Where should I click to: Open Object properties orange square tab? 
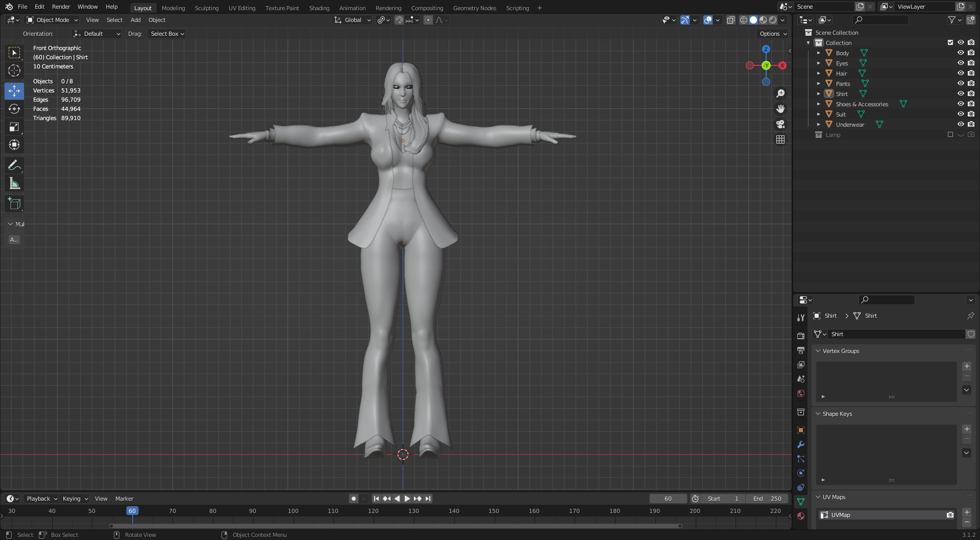pos(801,430)
